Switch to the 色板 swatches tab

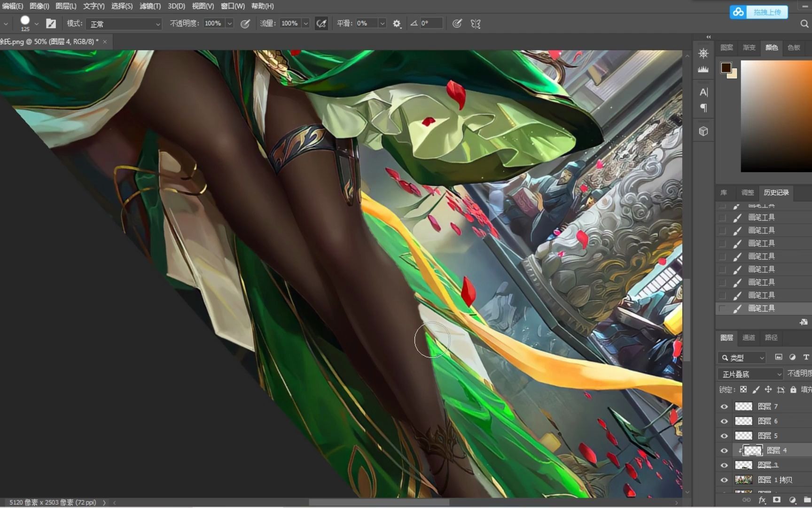[794, 48]
